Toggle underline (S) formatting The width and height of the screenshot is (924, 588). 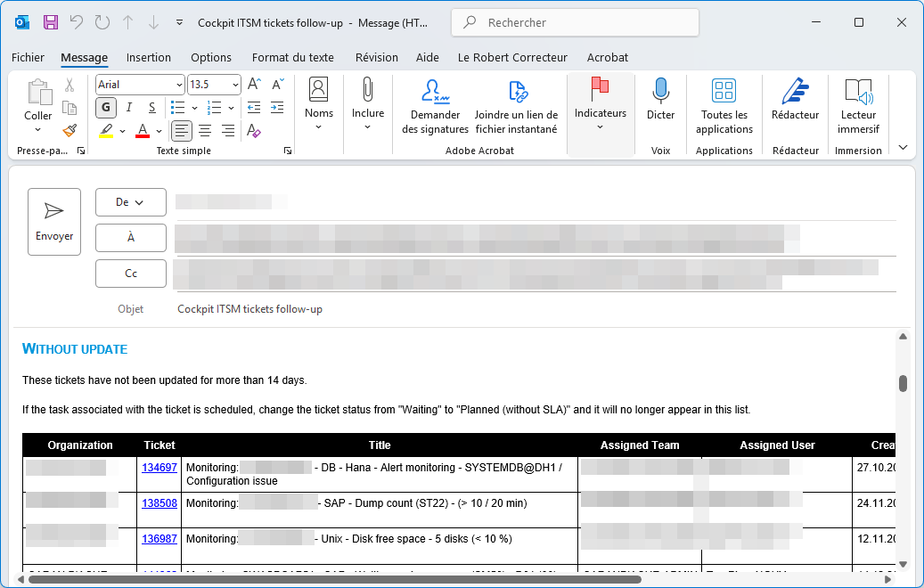coord(152,108)
